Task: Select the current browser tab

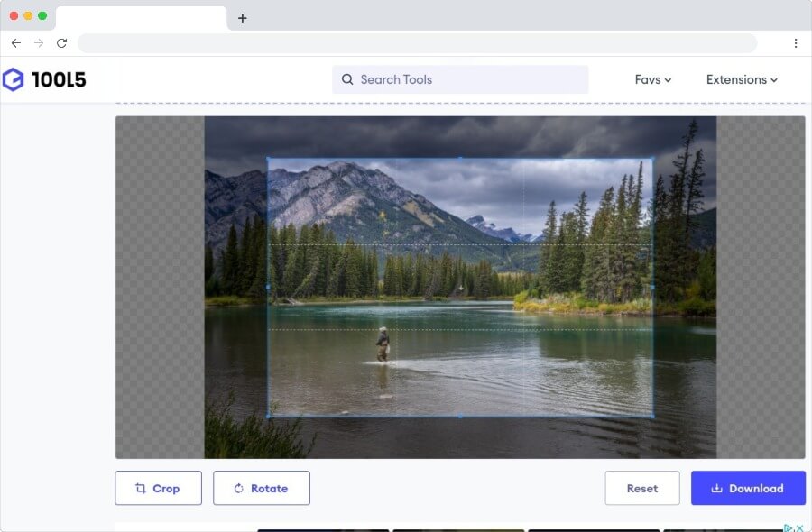Action: tap(141, 19)
